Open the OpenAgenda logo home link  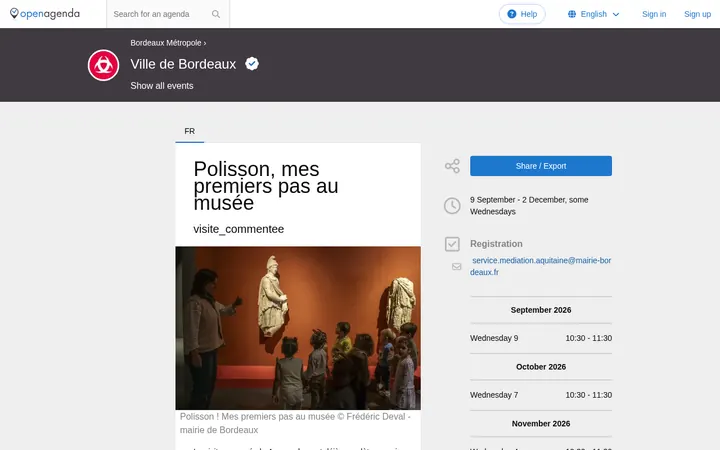tap(45, 14)
